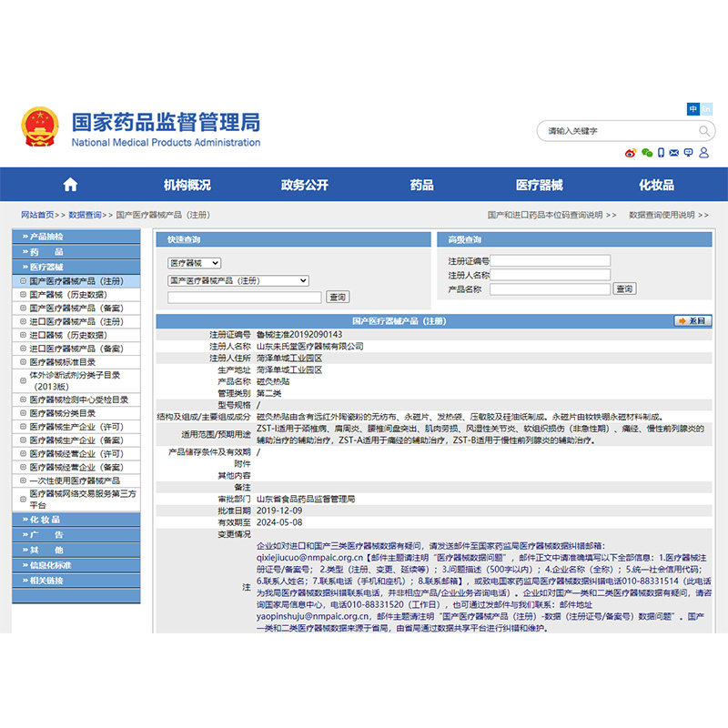Click the quick search text field
Viewport: 728px width, 728px height.
pyautogui.click(x=244, y=298)
